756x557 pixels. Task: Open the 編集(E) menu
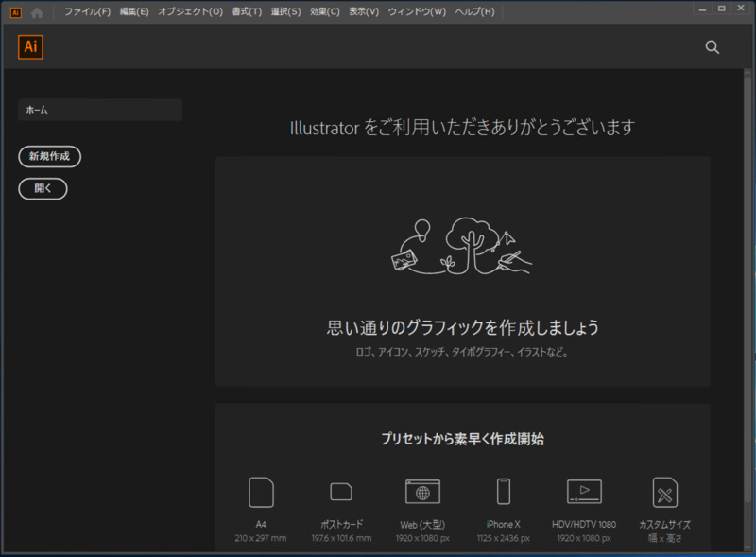(x=134, y=11)
